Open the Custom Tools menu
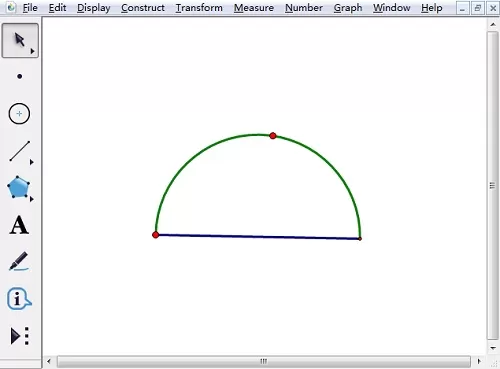The image size is (500, 369). (x=20, y=335)
